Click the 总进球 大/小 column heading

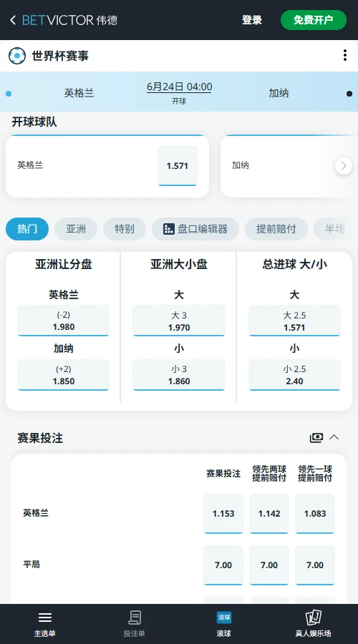click(295, 265)
